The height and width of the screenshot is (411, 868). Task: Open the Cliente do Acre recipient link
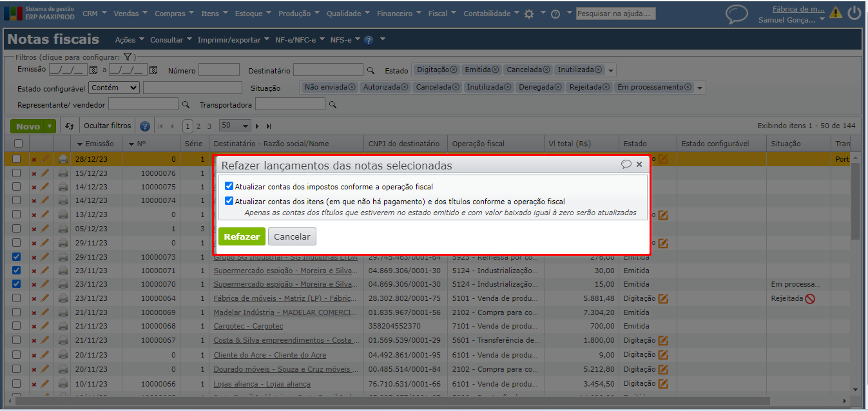point(270,355)
